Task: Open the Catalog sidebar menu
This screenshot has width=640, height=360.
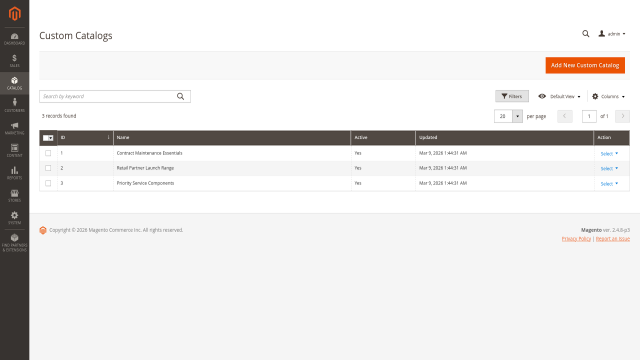Action: (x=14, y=84)
